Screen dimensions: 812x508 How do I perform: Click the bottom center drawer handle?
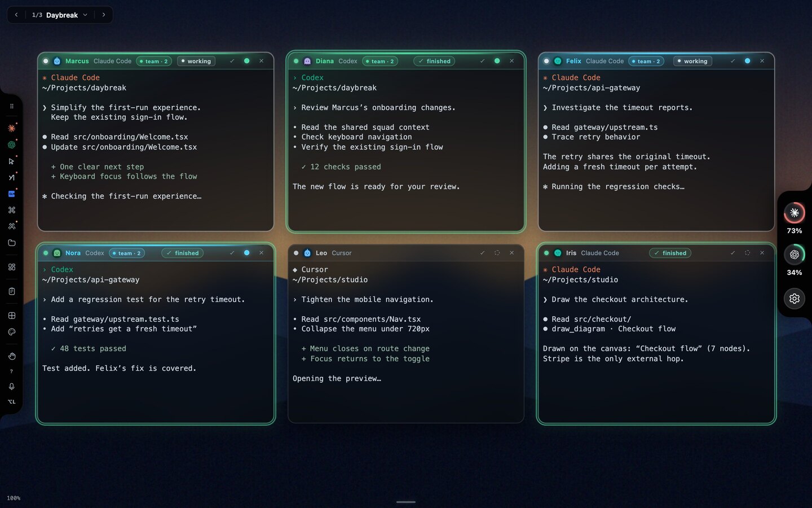[406, 502]
